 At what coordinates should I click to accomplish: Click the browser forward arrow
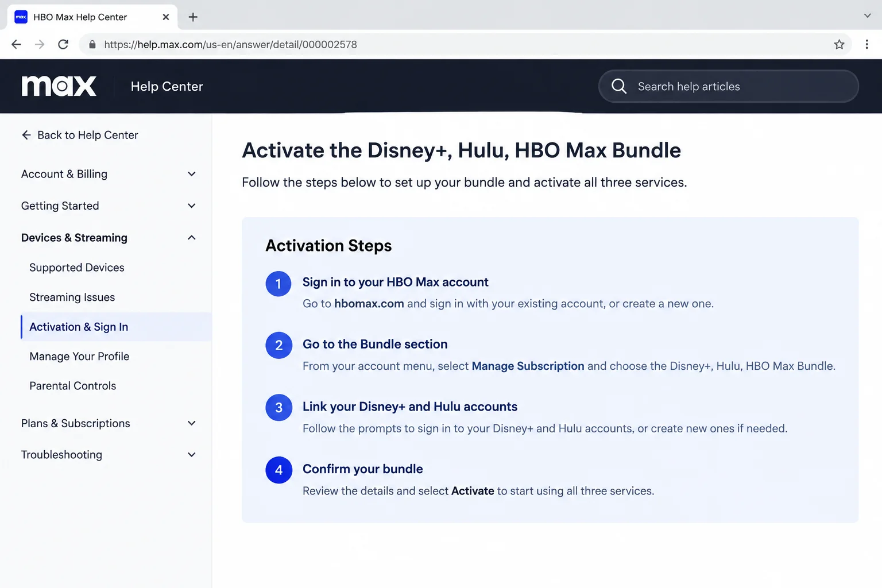click(x=40, y=44)
